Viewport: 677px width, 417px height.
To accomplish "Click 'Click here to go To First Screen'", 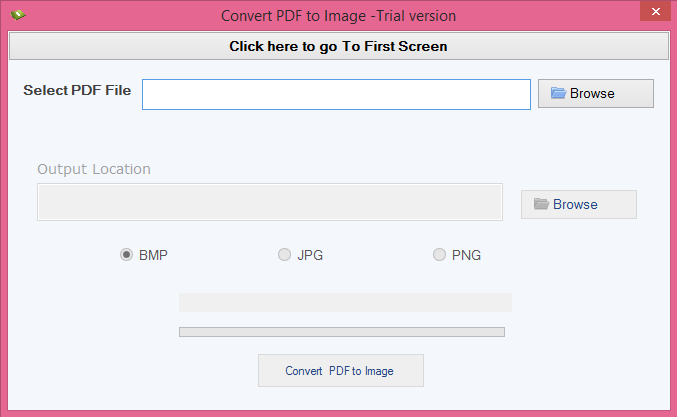I will click(x=339, y=46).
